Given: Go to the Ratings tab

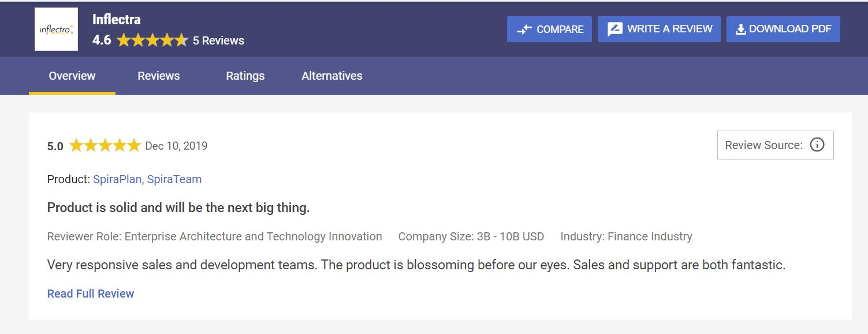Looking at the screenshot, I should 245,76.
